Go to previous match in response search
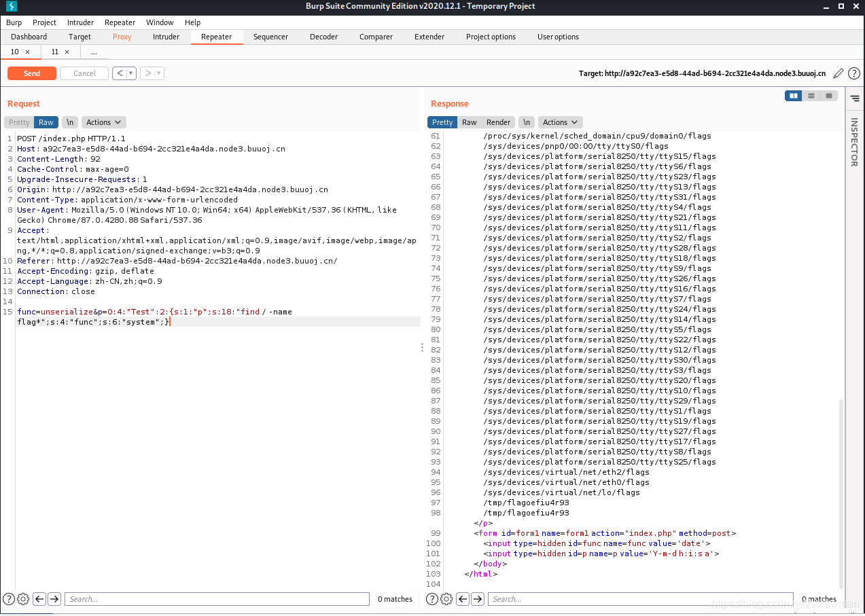 [463, 599]
